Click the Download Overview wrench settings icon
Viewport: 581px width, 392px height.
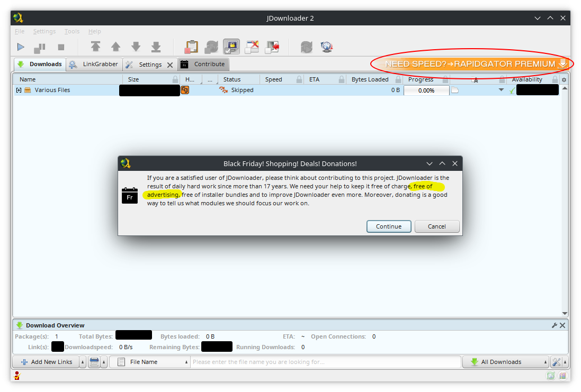[555, 325]
